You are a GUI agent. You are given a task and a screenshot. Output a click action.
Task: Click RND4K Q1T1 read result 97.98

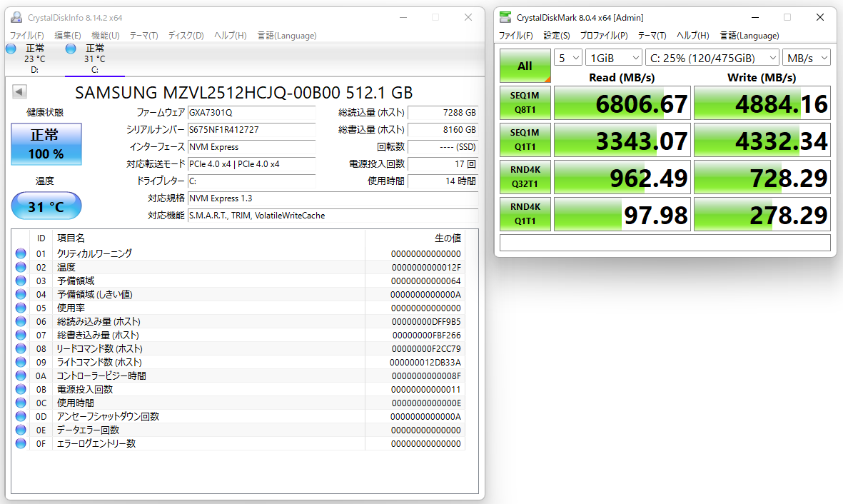coord(622,214)
